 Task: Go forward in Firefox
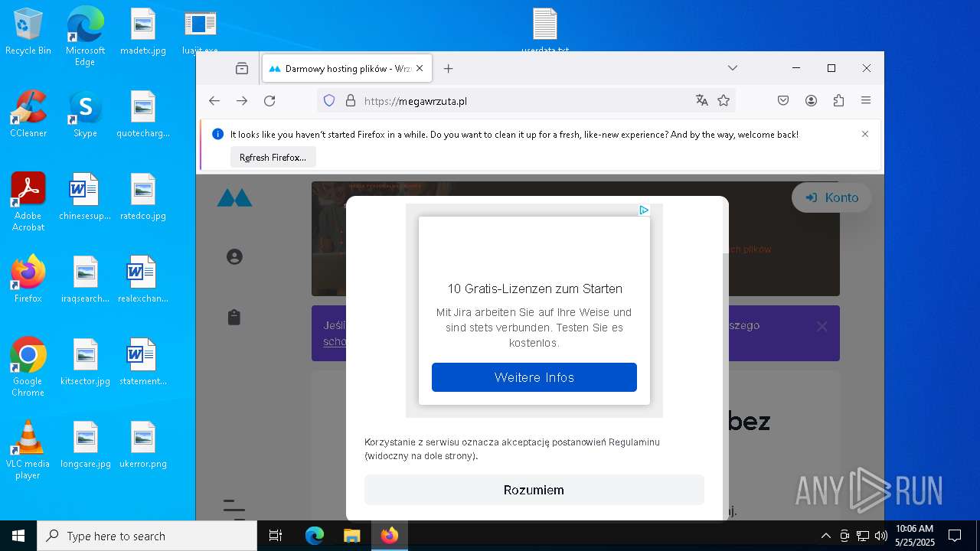pos(242,100)
